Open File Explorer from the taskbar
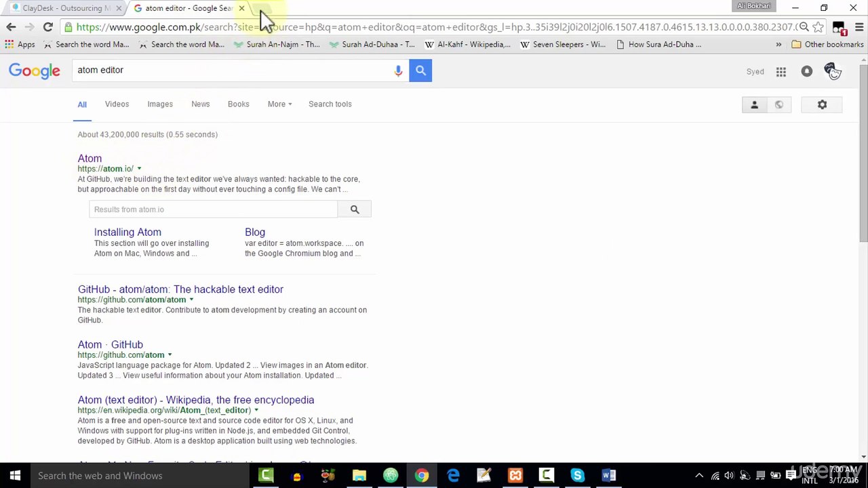 click(359, 475)
